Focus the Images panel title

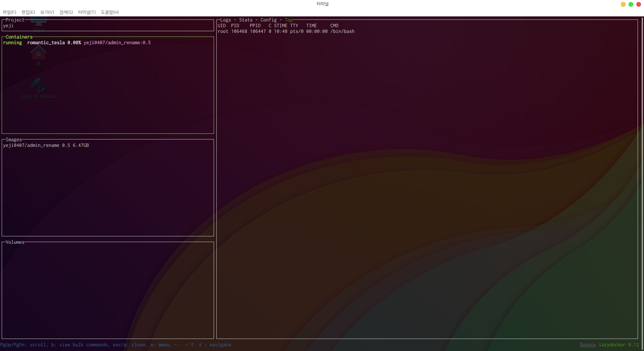pos(13,139)
